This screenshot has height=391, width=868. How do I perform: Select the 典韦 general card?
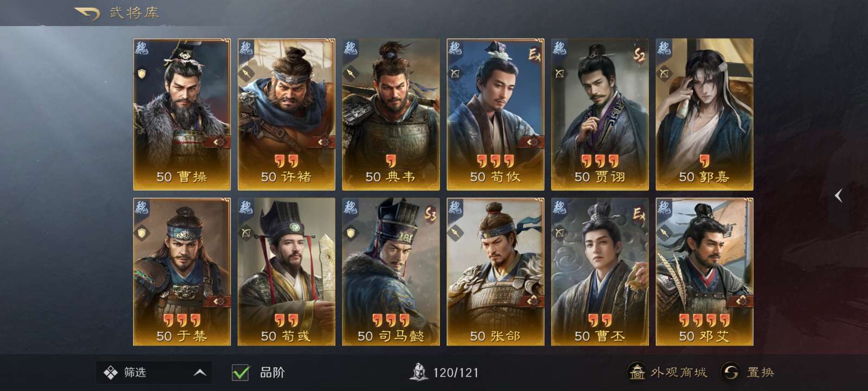click(391, 114)
